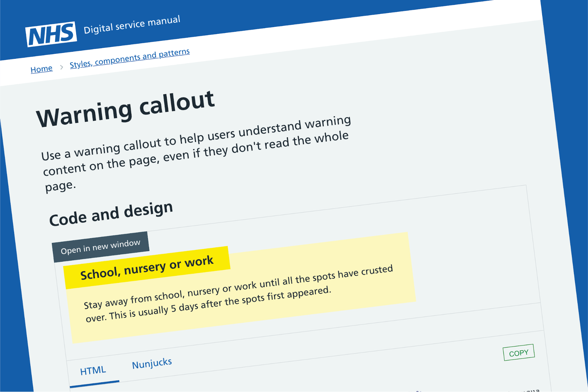Click the NHS logo
Image resolution: width=588 pixels, height=392 pixels.
51,32
